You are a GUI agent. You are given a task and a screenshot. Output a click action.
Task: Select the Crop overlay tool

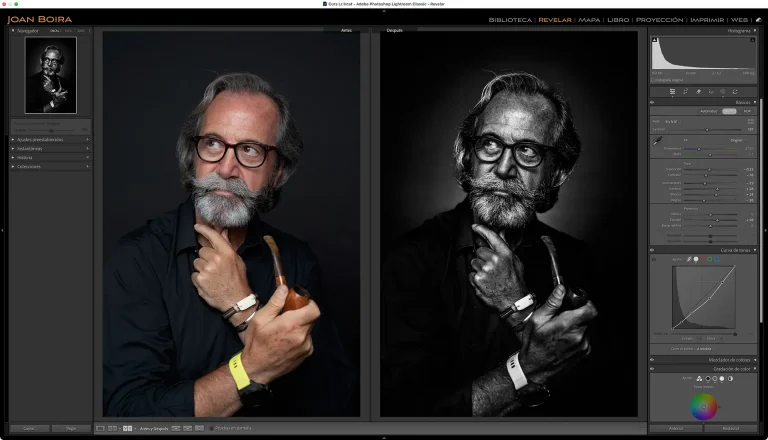(x=685, y=92)
